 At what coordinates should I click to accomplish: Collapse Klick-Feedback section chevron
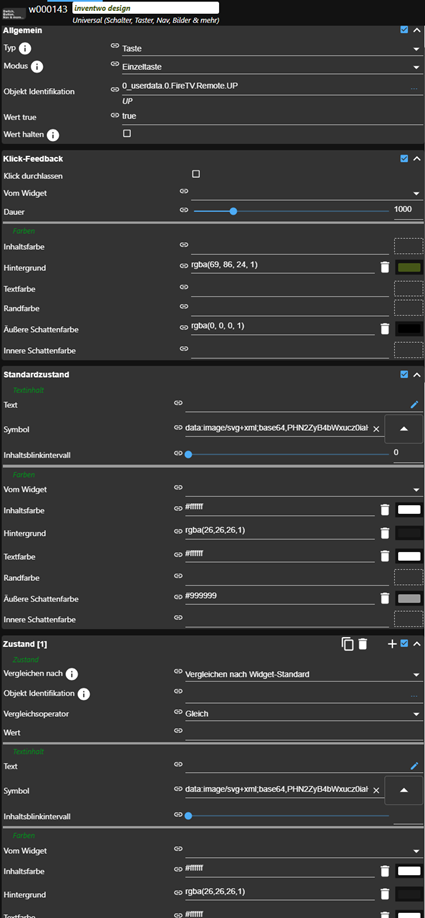pyautogui.click(x=417, y=158)
